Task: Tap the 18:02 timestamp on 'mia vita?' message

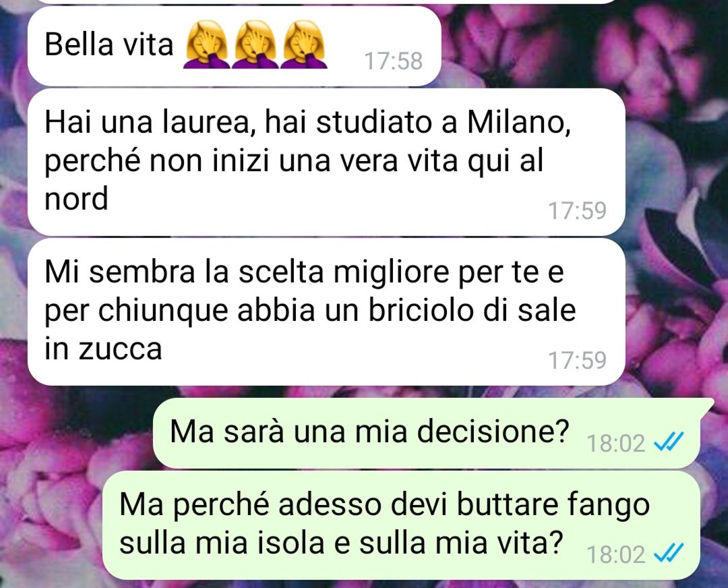Action: [x=615, y=554]
